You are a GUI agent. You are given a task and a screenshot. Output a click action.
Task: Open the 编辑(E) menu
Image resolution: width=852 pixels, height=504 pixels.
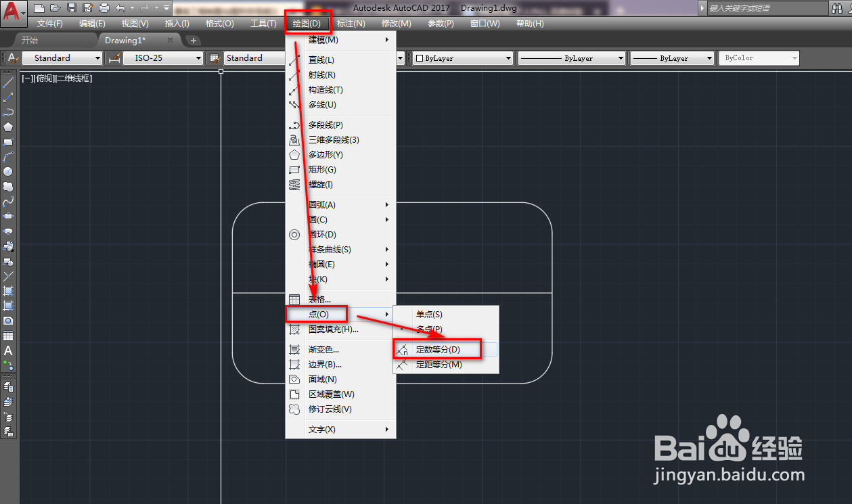coord(92,23)
